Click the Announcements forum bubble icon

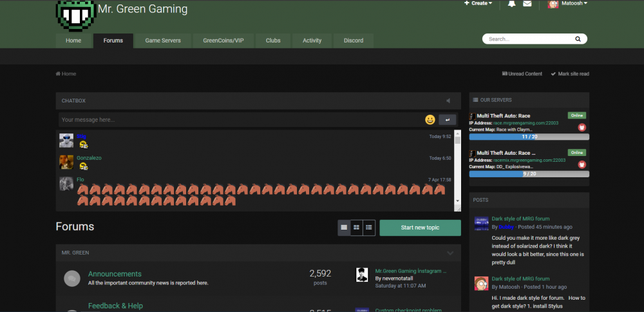pyautogui.click(x=72, y=278)
